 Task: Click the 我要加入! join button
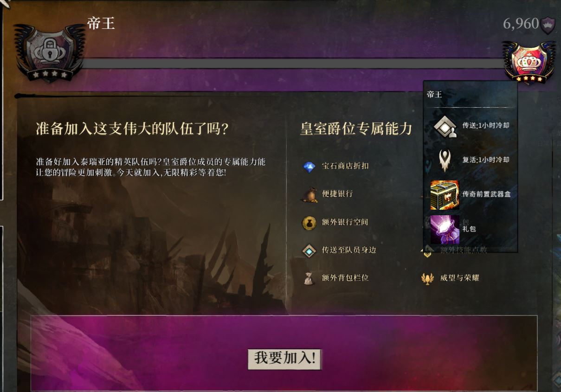pyautogui.click(x=284, y=359)
